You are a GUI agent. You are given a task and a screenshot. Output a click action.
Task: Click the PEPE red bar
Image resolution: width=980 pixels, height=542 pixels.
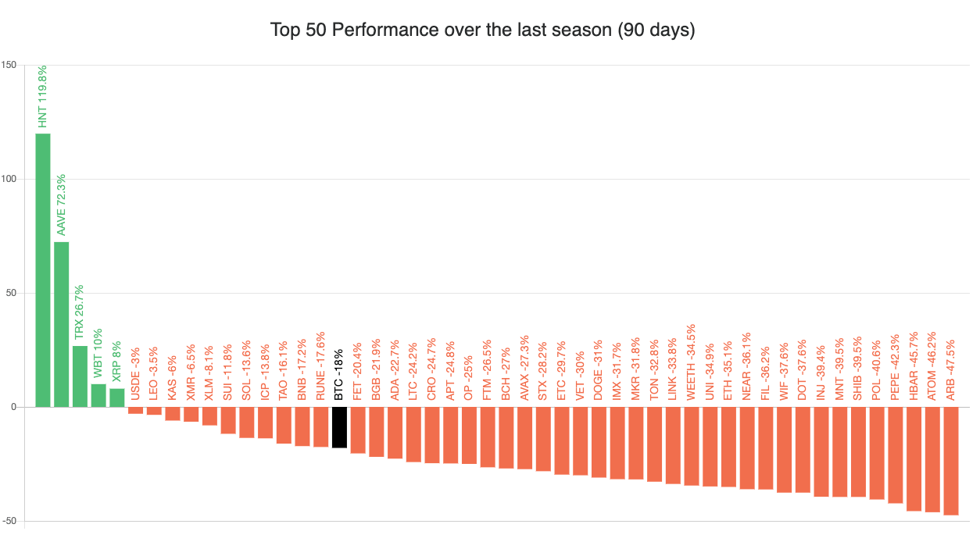point(896,455)
